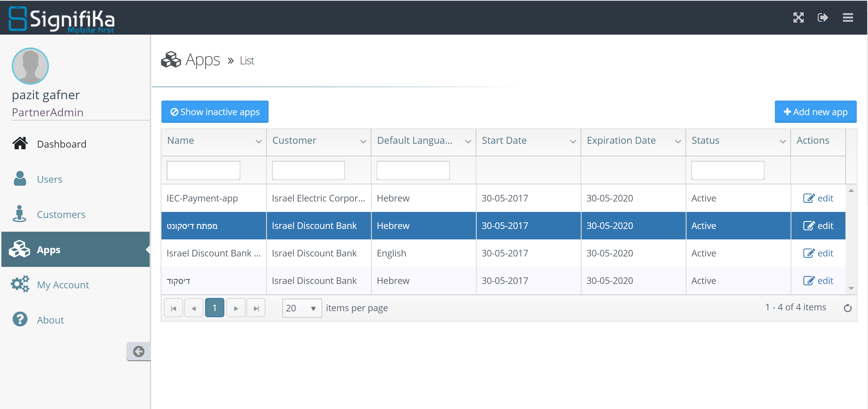Image resolution: width=868 pixels, height=409 pixels.
Task: Open Customers in the sidebar
Action: click(x=61, y=214)
